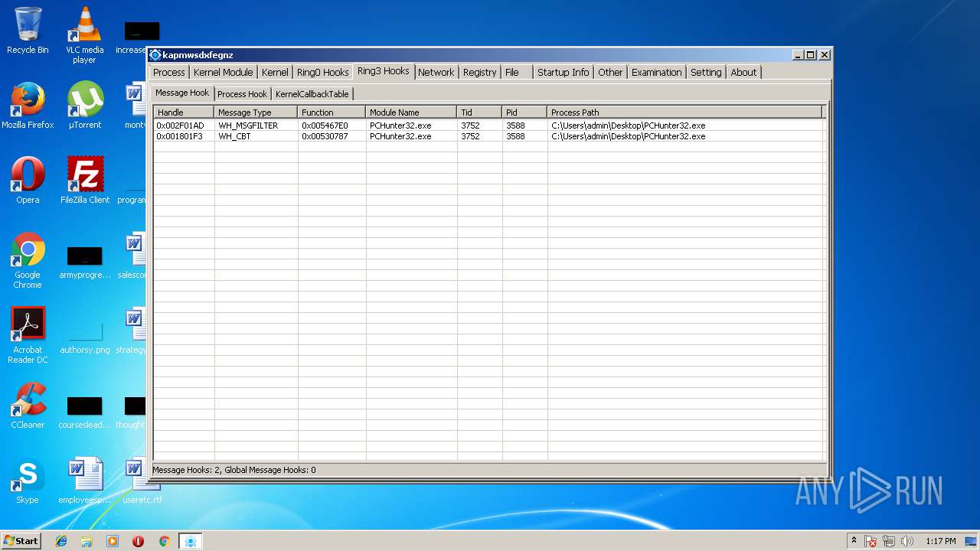Switch to the Kernel Module tab

(223, 72)
